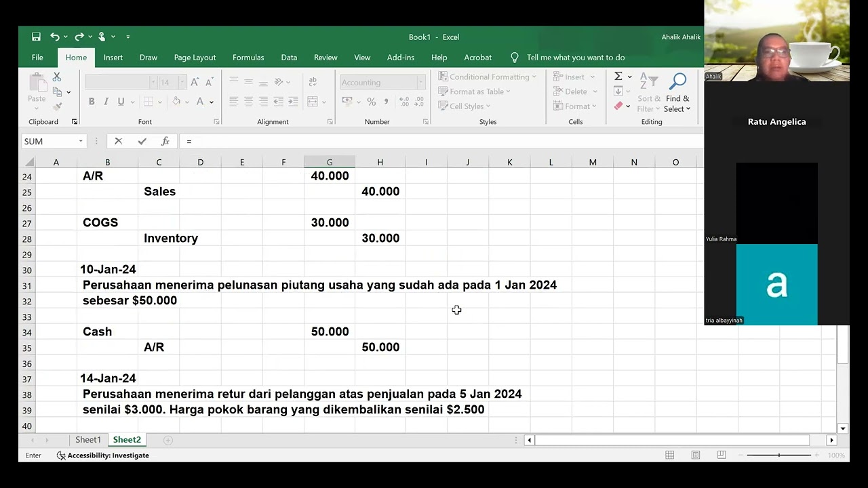The height and width of the screenshot is (488, 868).
Task: Center text horizontally in cell
Action: pyautogui.click(x=248, y=102)
